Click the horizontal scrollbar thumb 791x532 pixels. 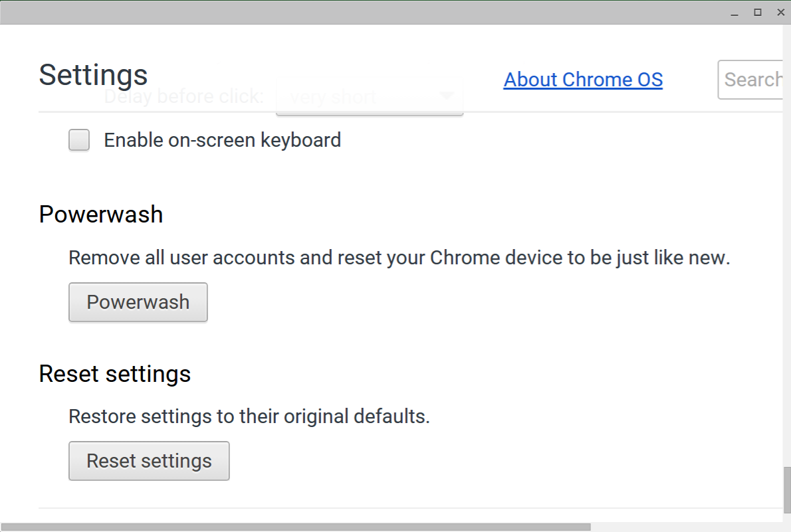point(295,527)
